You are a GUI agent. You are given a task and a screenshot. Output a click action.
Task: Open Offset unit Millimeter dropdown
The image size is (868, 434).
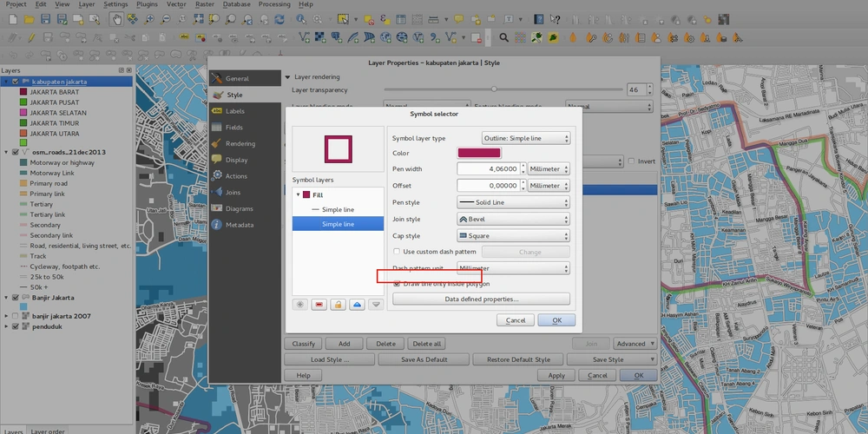coord(549,186)
